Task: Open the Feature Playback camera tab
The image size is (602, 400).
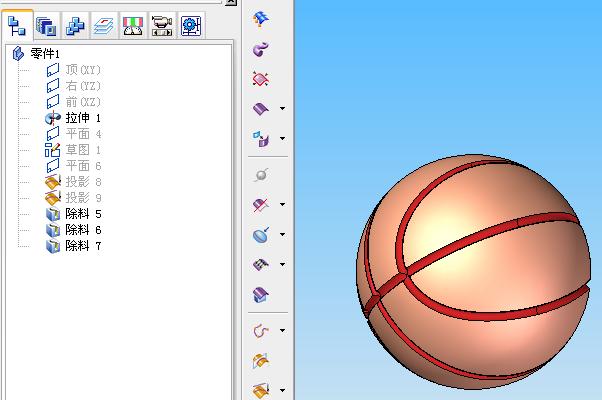Action: click(162, 26)
